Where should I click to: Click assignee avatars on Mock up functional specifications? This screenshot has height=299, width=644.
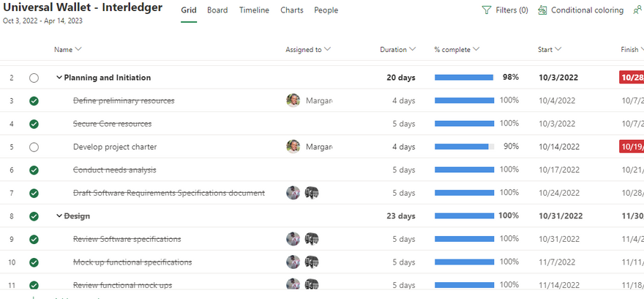click(302, 262)
